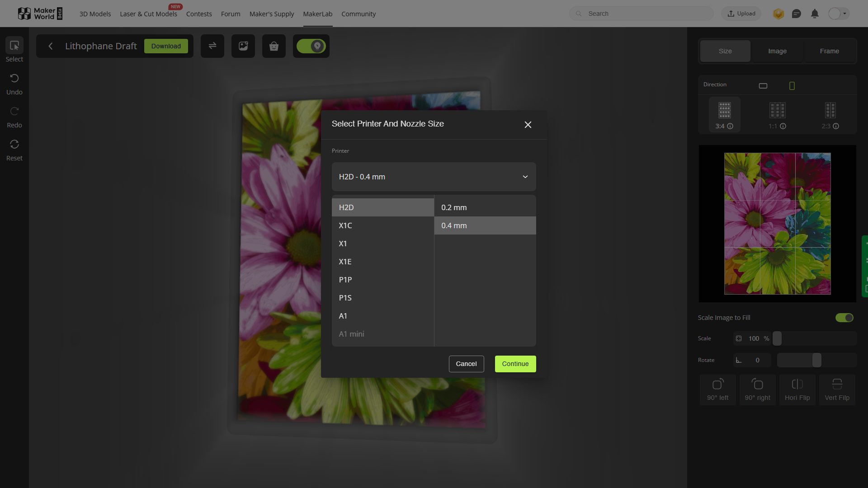Open Maker's Supply page

click(272, 14)
